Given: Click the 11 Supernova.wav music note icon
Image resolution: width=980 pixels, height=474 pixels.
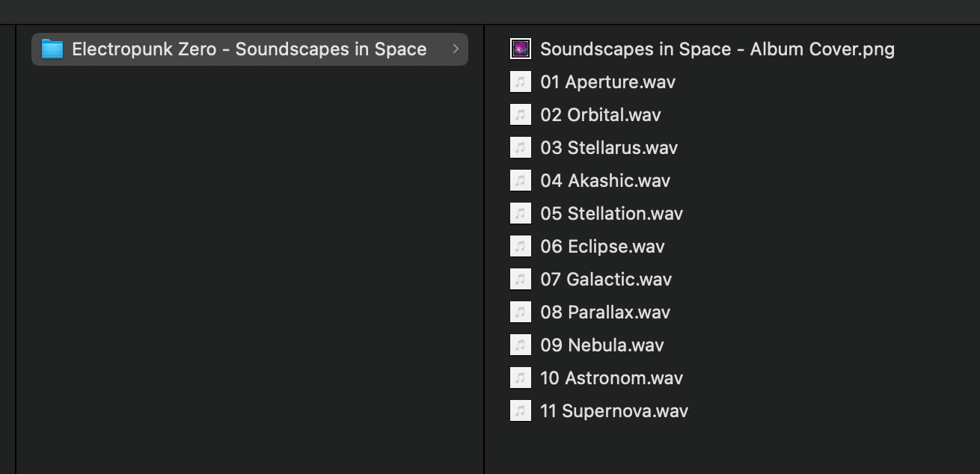Looking at the screenshot, I should point(521,411).
